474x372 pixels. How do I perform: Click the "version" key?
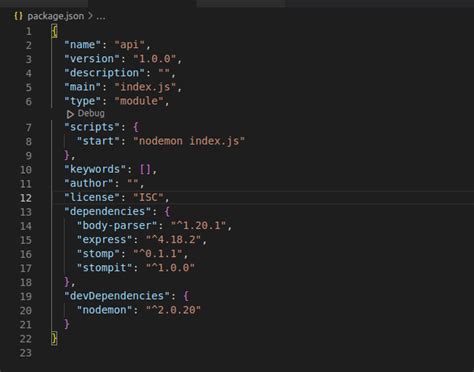(x=92, y=59)
